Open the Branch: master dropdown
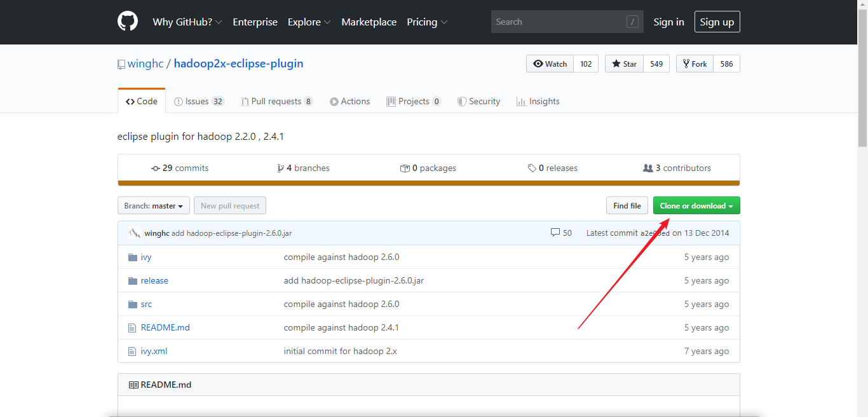 154,206
